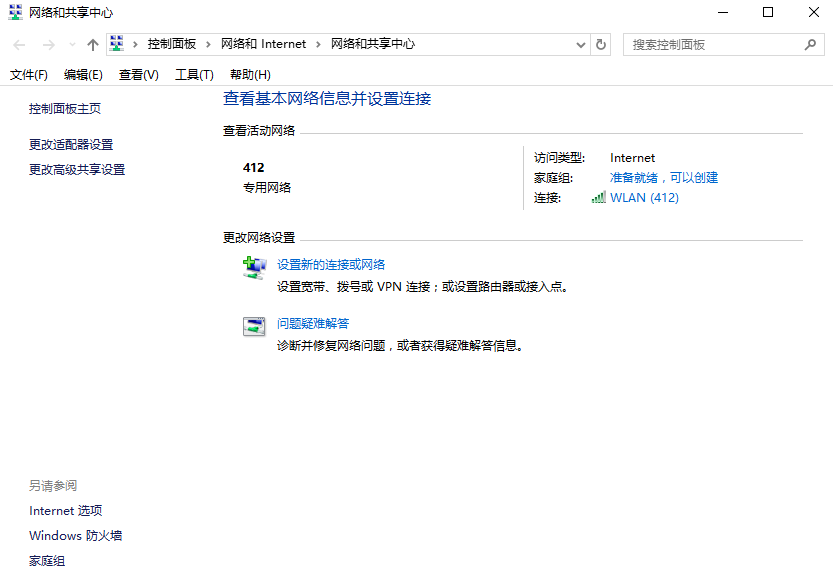Screen dimensions: 833x587
Task: Click the 查看基本网络信息并设置连接 heading
Action: (327, 99)
